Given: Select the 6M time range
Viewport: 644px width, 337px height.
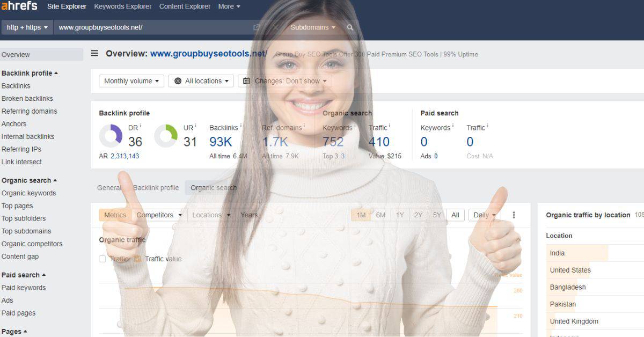Looking at the screenshot, I should 380,215.
